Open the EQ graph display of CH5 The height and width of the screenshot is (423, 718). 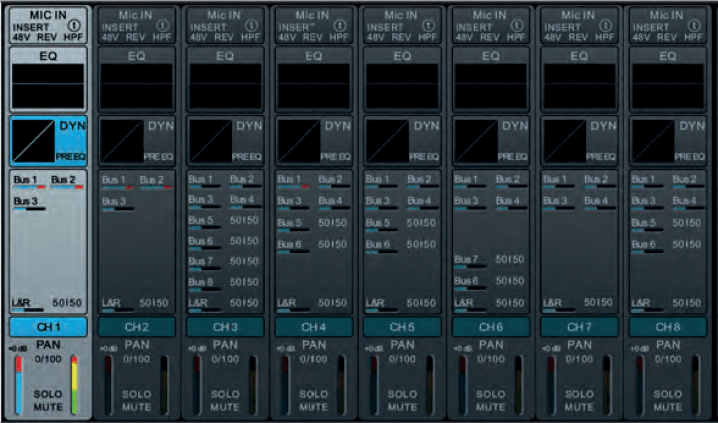tap(403, 86)
